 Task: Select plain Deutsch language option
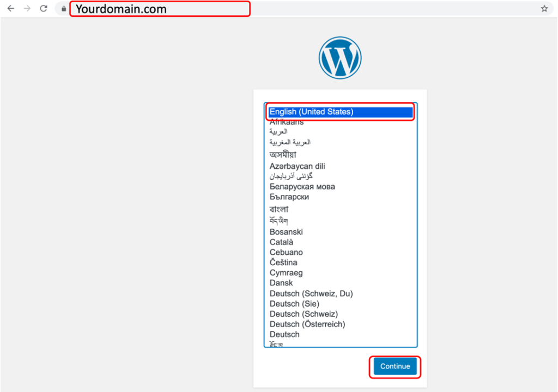click(x=341, y=335)
